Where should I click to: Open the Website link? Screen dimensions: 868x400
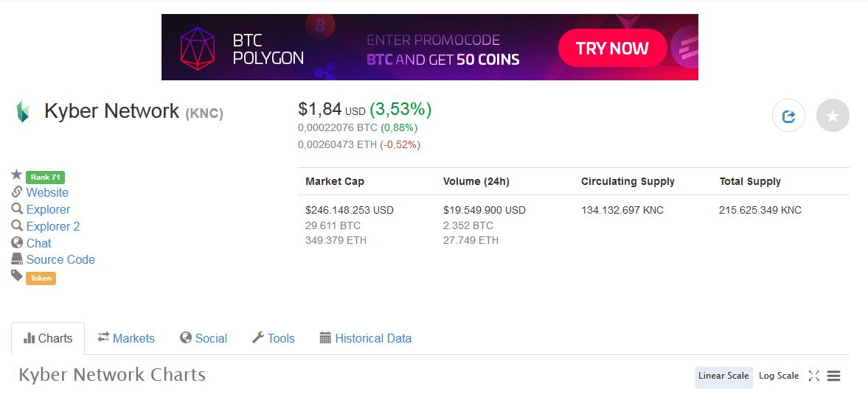coord(47,192)
